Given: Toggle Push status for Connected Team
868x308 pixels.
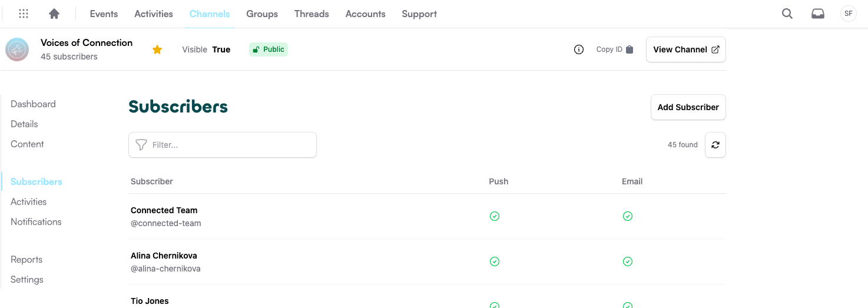Looking at the screenshot, I should click(x=495, y=216).
